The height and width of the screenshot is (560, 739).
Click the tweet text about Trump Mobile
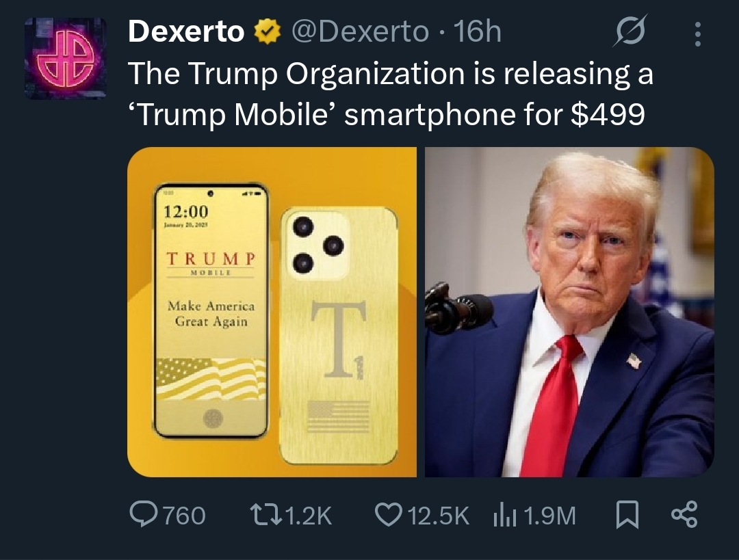pyautogui.click(x=391, y=94)
